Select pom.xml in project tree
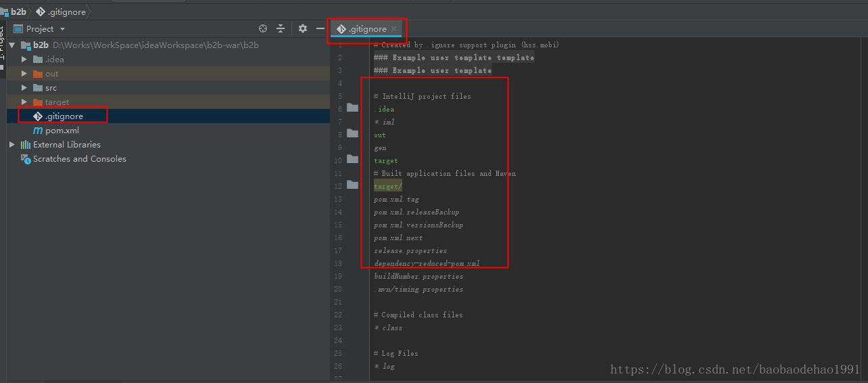Image resolution: width=868 pixels, height=383 pixels. [x=169, y=131]
